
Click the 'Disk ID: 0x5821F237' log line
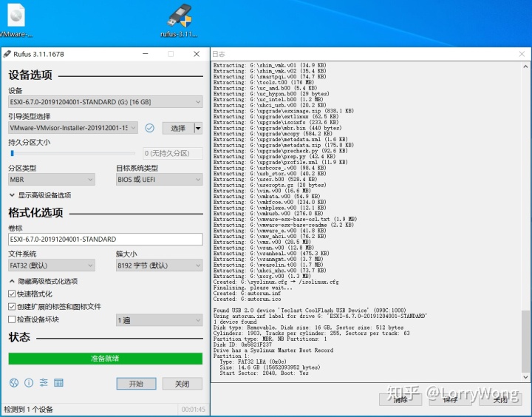point(242,345)
